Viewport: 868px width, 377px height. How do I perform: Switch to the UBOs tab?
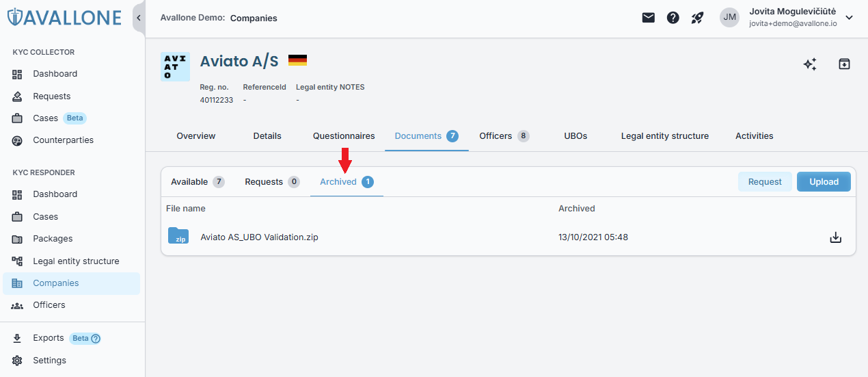[x=575, y=136]
